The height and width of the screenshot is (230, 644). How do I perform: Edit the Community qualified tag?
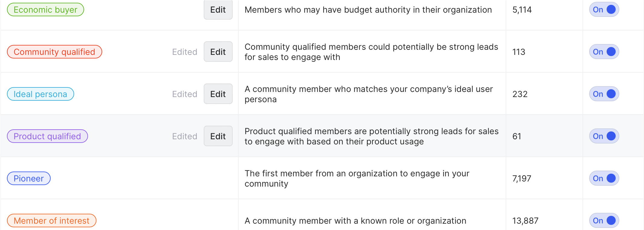point(218,52)
